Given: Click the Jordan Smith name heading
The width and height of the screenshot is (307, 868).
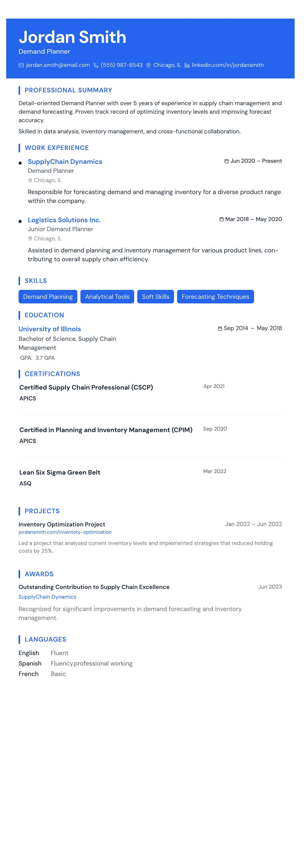Looking at the screenshot, I should 72,37.
